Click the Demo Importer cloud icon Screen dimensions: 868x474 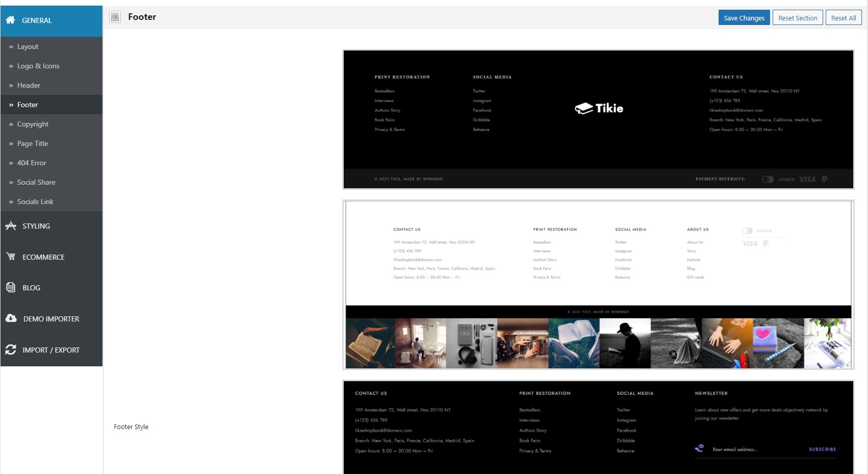pos(11,318)
